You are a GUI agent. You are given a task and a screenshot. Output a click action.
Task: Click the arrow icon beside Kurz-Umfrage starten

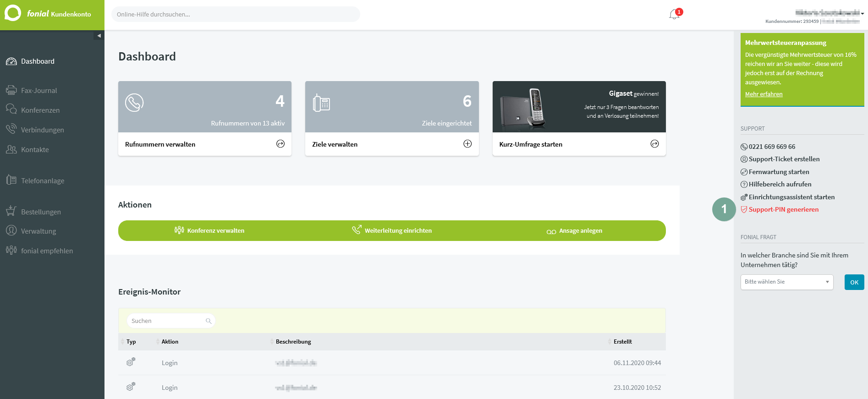click(x=654, y=144)
